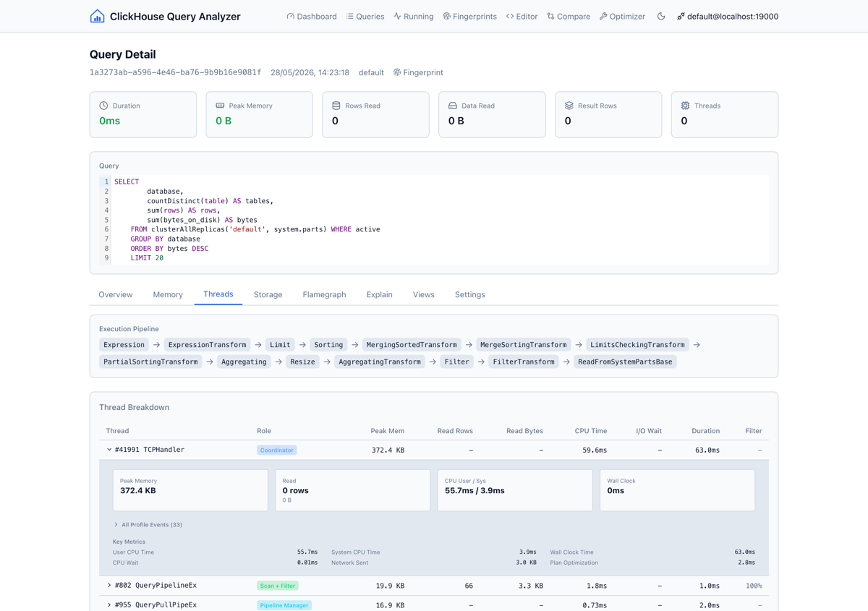Switch to the Overview tab
The height and width of the screenshot is (611, 868).
116,294
